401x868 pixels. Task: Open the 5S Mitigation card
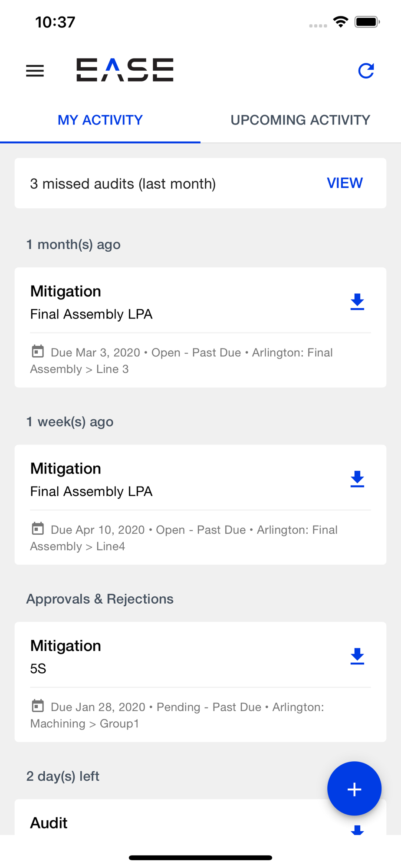(200, 682)
